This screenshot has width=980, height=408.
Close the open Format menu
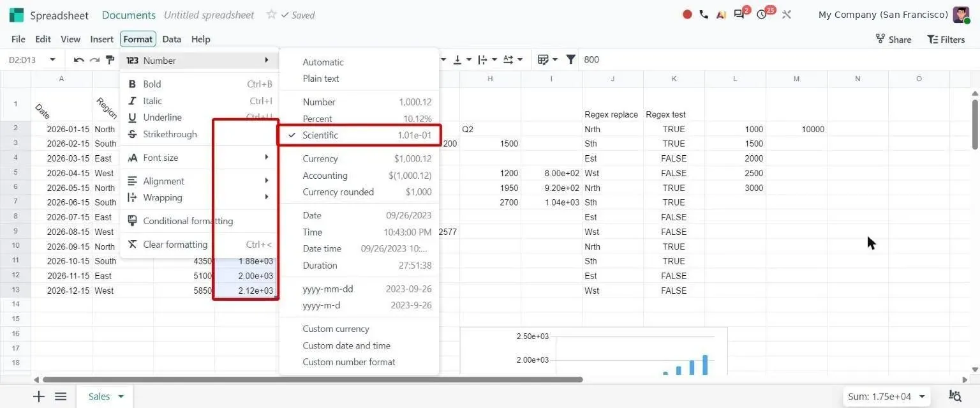pos(138,39)
